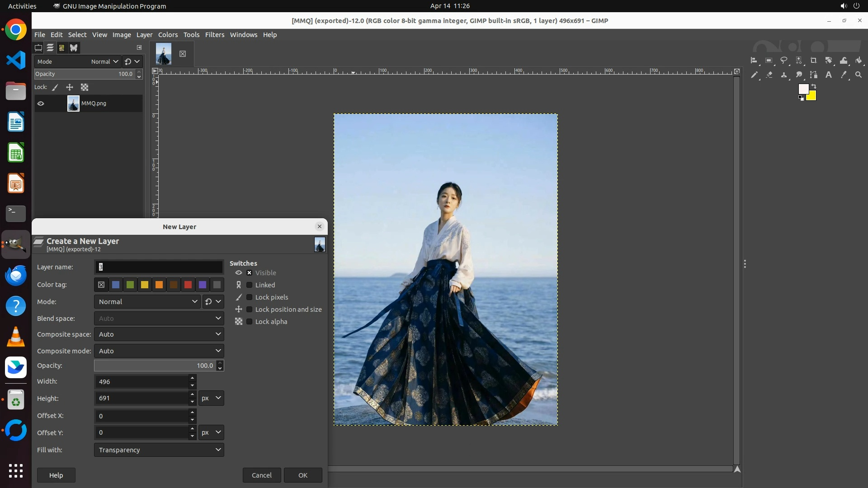Expand the layer Mode Normal dropdown in dialog
Image resolution: width=868 pixels, height=488 pixels.
147,302
